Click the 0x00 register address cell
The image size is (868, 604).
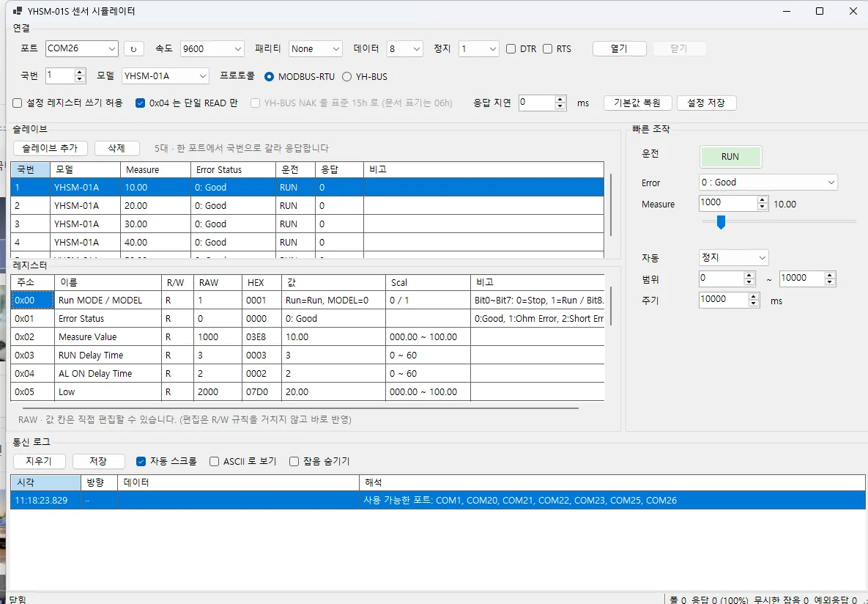coord(33,301)
